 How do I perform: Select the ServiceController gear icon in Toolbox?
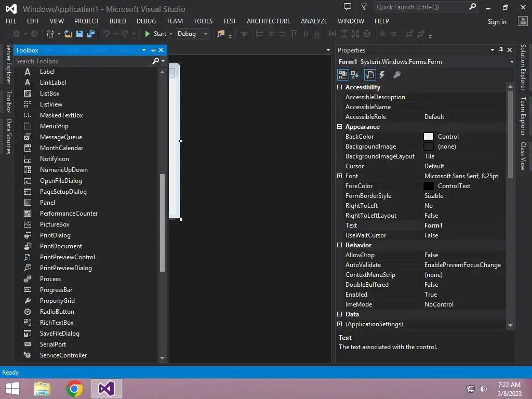pos(28,355)
